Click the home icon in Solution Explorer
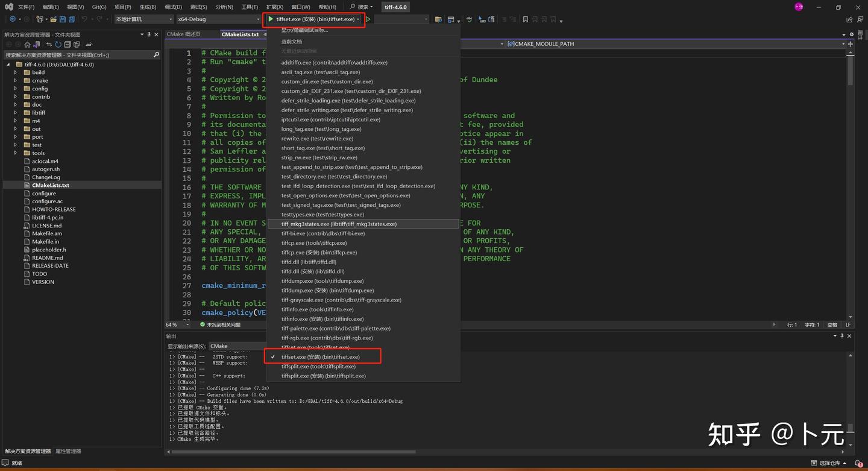The image size is (868, 471). point(27,45)
